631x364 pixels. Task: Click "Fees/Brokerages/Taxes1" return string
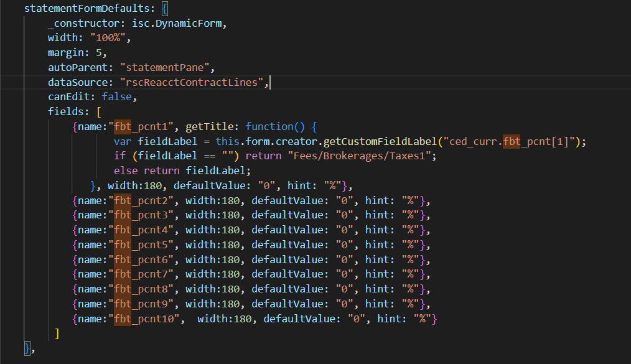359,156
